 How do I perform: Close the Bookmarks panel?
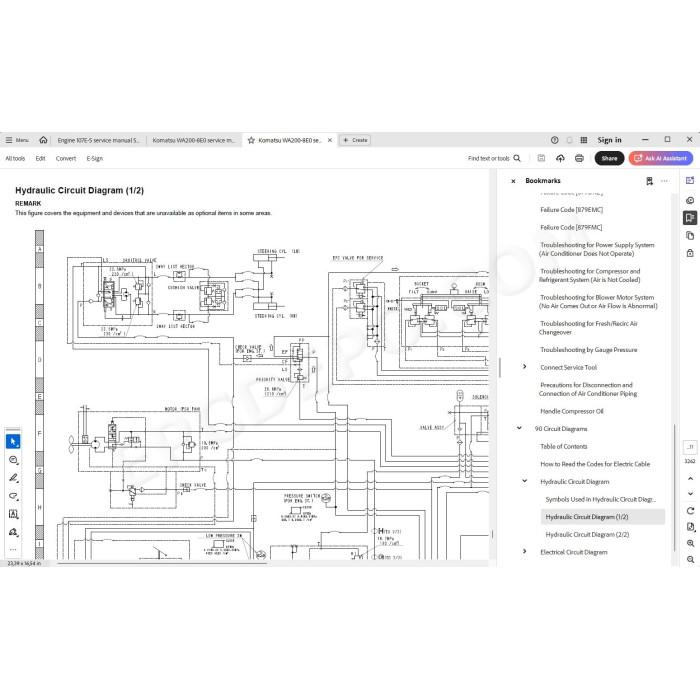click(x=513, y=181)
